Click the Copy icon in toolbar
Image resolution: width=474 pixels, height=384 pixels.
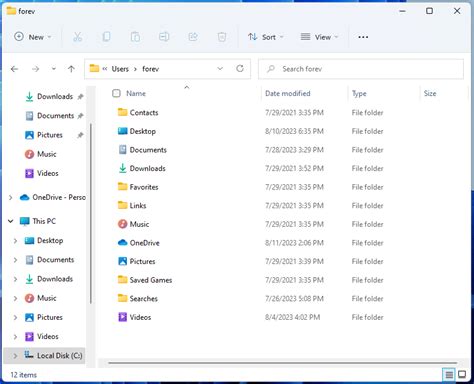pos(106,37)
